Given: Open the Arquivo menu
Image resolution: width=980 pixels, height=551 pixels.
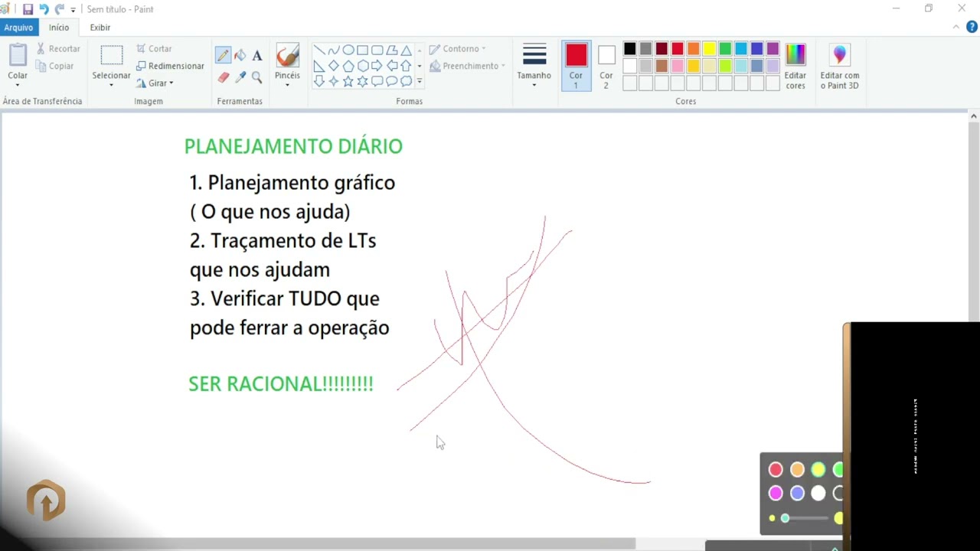Looking at the screenshot, I should [18, 28].
